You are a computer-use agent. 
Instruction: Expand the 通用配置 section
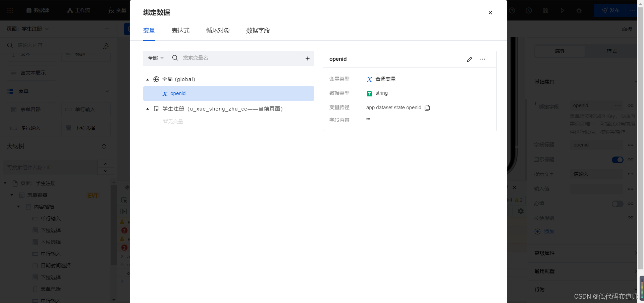click(585, 271)
